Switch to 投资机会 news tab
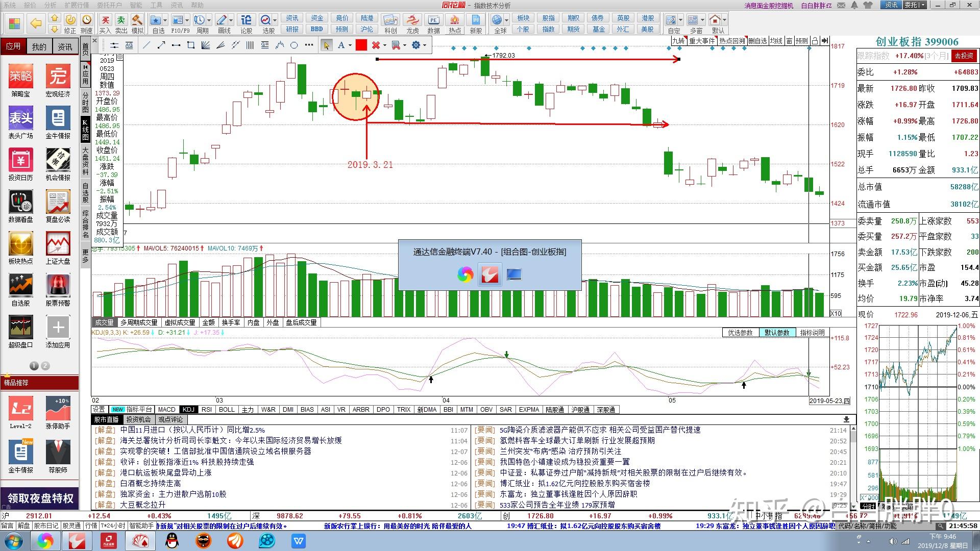 [138, 419]
